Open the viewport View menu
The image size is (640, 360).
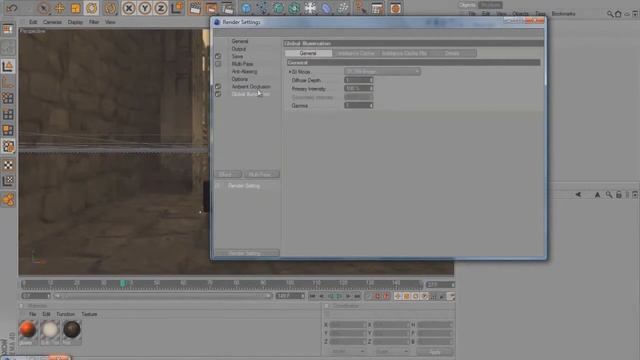(x=110, y=22)
